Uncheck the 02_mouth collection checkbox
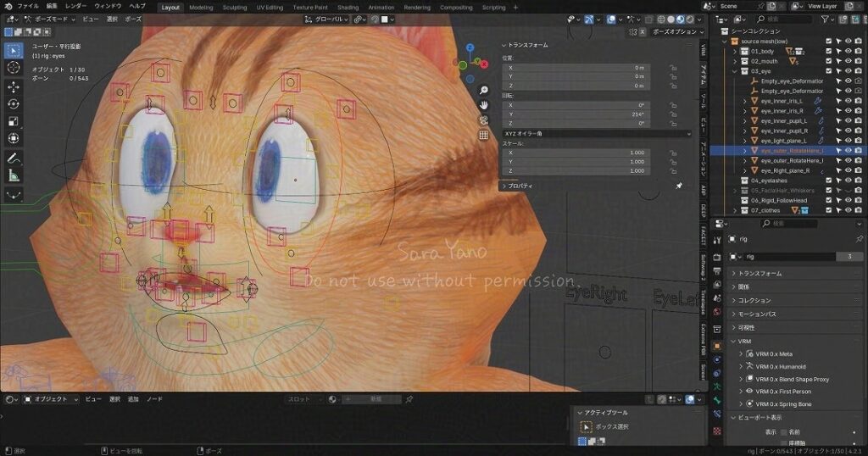The width and height of the screenshot is (868, 456). pos(829,61)
